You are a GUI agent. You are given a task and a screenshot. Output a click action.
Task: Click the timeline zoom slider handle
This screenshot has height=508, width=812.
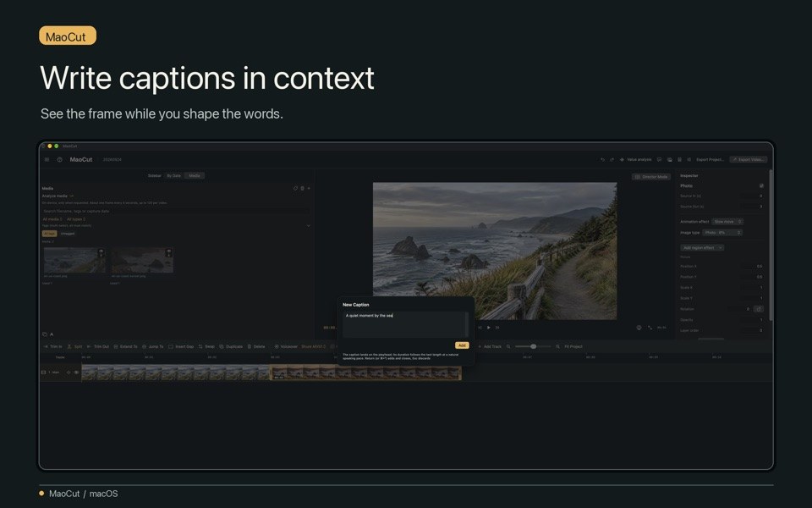click(534, 346)
